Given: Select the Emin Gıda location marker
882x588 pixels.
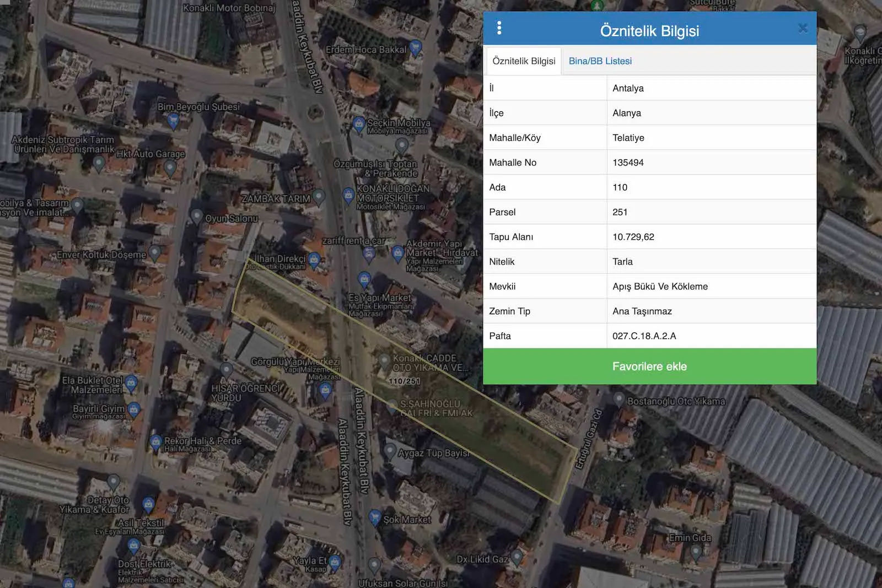Looking at the screenshot, I should [x=696, y=551].
